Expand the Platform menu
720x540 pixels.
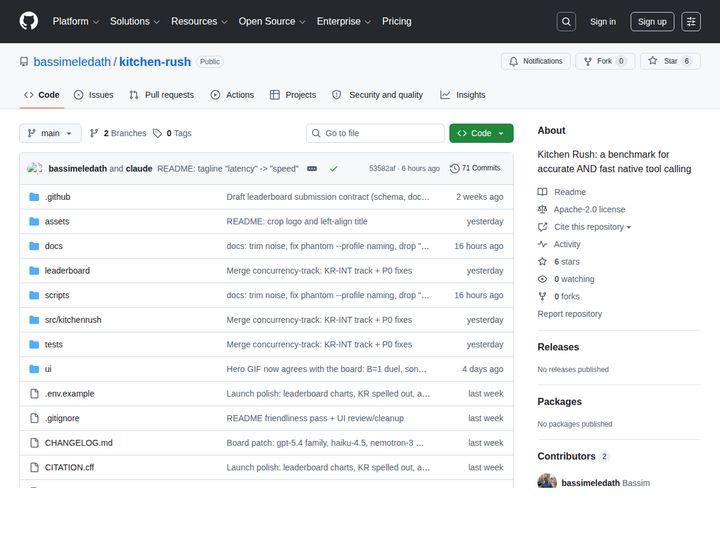coord(76,22)
